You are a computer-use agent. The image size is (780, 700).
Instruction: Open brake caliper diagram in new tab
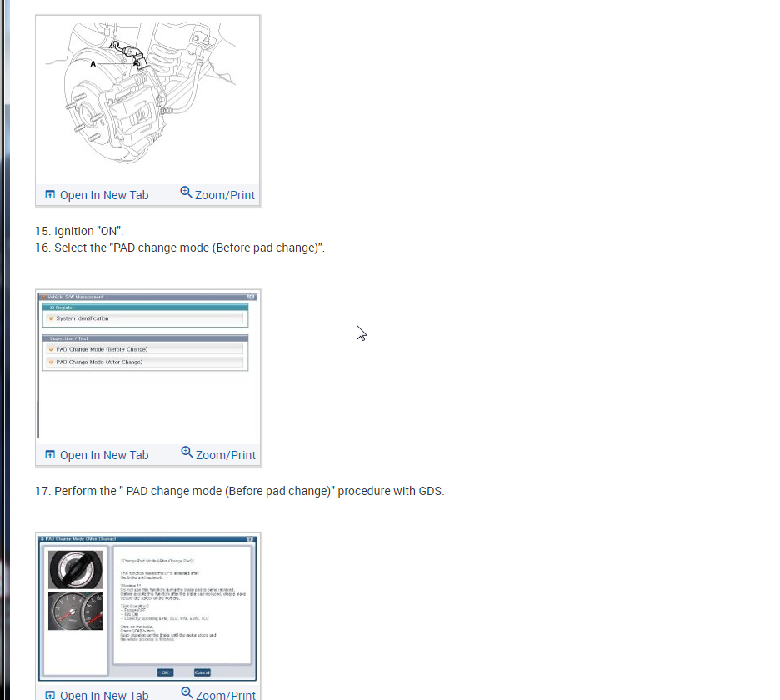104,195
